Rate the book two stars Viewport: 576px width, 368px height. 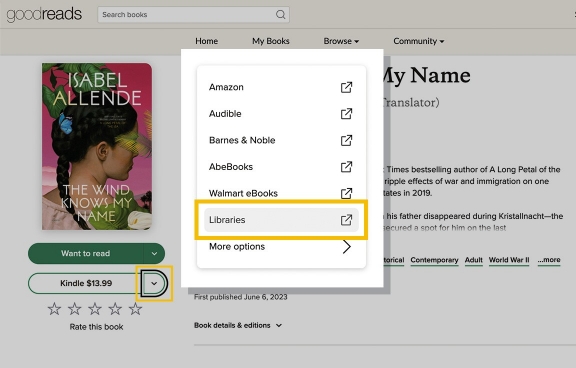[75, 309]
